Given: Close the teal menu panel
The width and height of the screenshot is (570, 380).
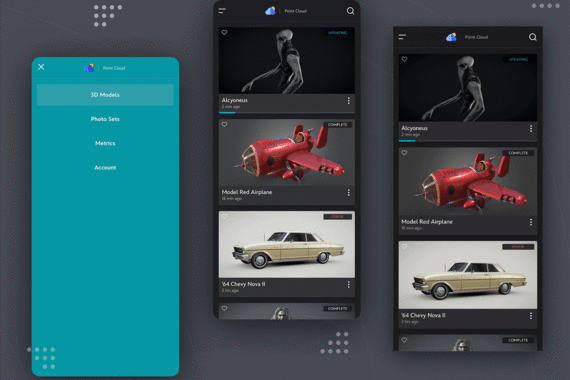Looking at the screenshot, I should [x=41, y=67].
